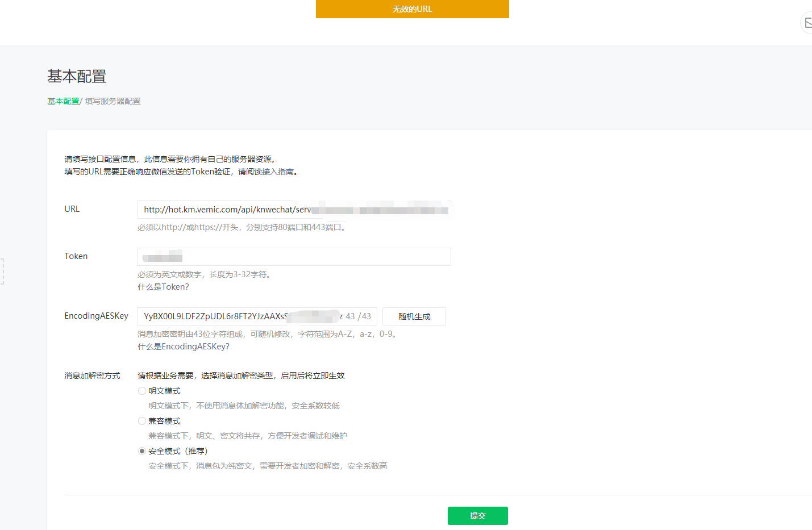Screen dimensions: 812x530
Task: Click the 随机生成 random generate button
Action: [414, 316]
